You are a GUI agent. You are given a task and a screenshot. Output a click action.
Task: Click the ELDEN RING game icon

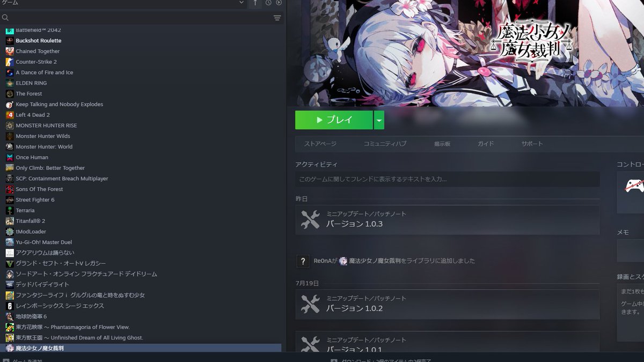tap(10, 83)
